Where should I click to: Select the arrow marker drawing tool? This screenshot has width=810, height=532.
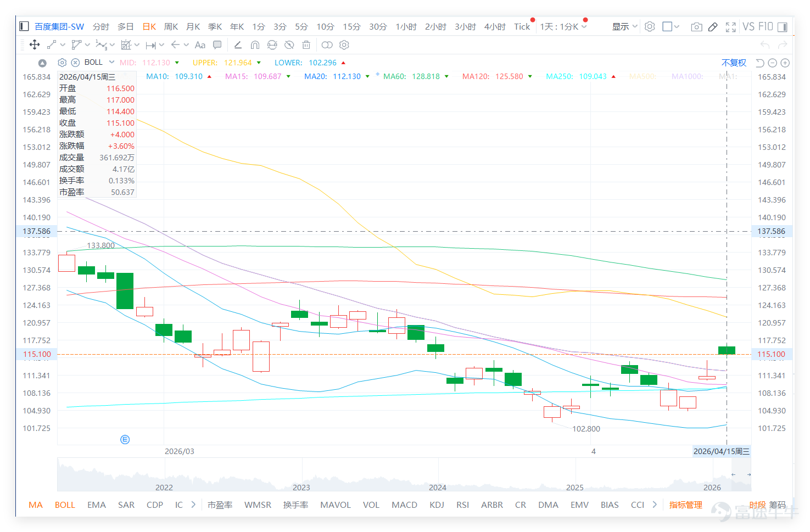point(175,45)
